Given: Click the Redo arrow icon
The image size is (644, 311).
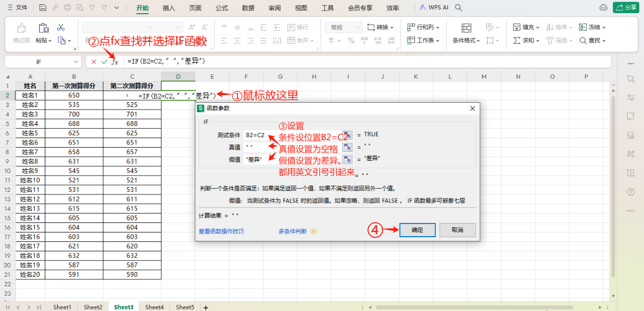Looking at the screenshot, I should (x=104, y=7).
